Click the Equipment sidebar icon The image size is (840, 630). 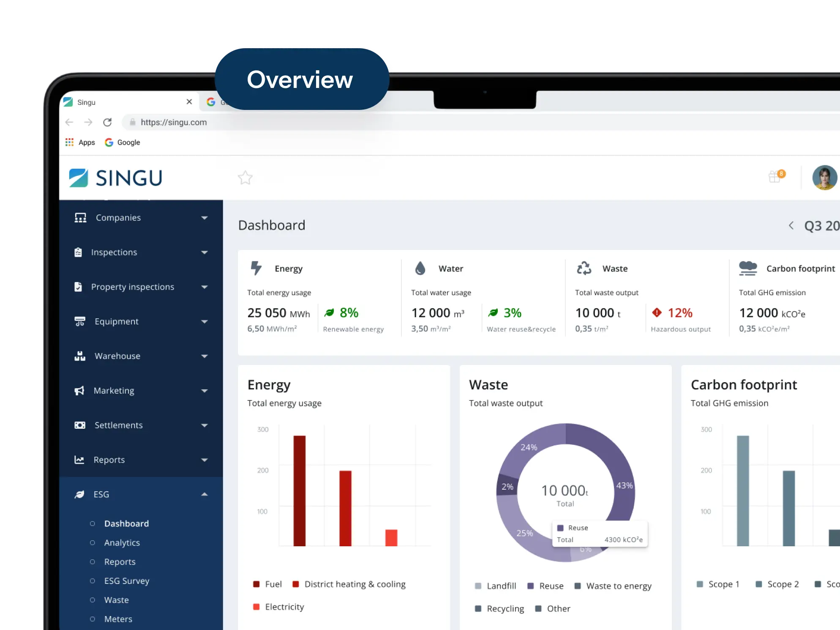point(80,322)
